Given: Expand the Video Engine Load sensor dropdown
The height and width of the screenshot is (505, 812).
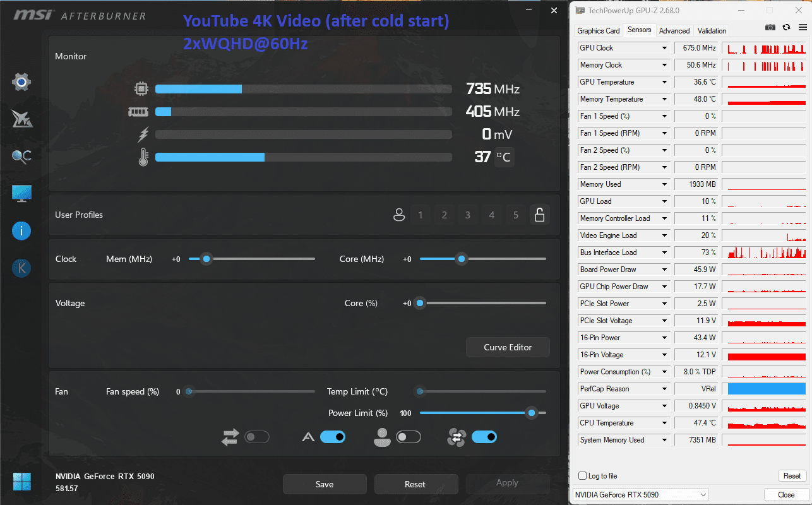Looking at the screenshot, I should [x=664, y=235].
